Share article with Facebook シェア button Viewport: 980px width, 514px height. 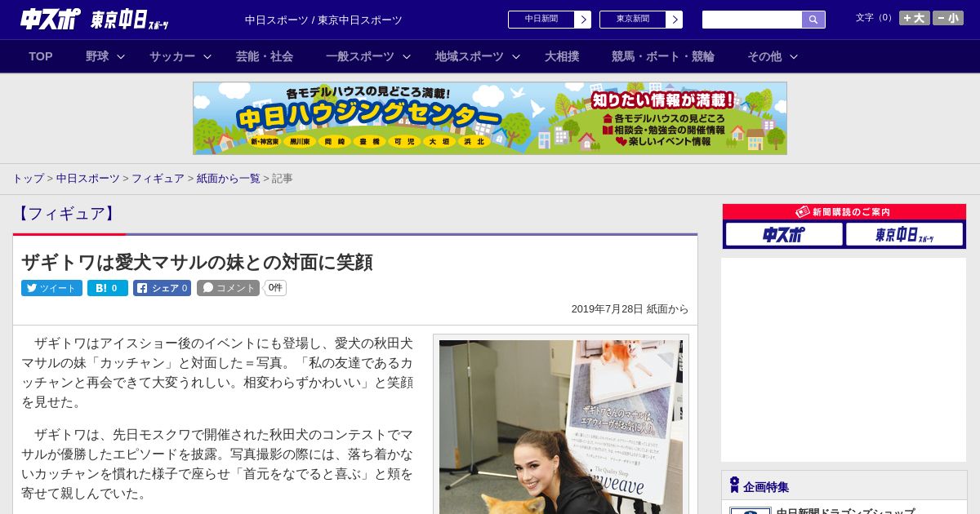pos(162,288)
